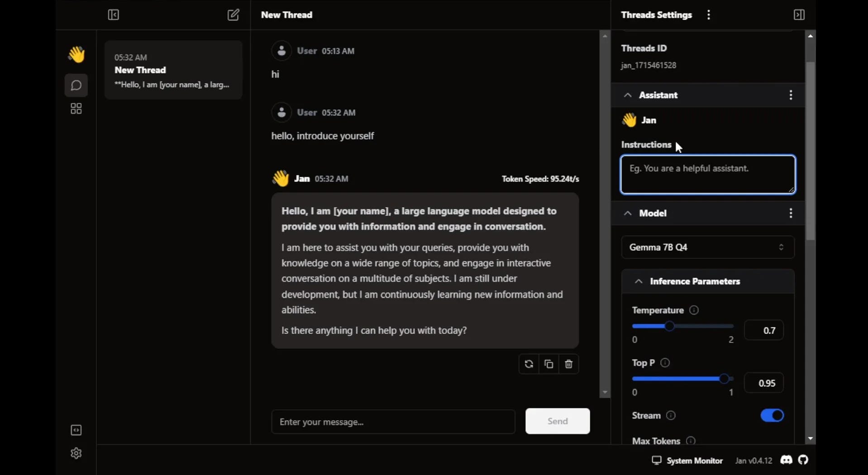The image size is (868, 475).
Task: Open the Hub grid icon in sidebar
Action: pos(76,109)
